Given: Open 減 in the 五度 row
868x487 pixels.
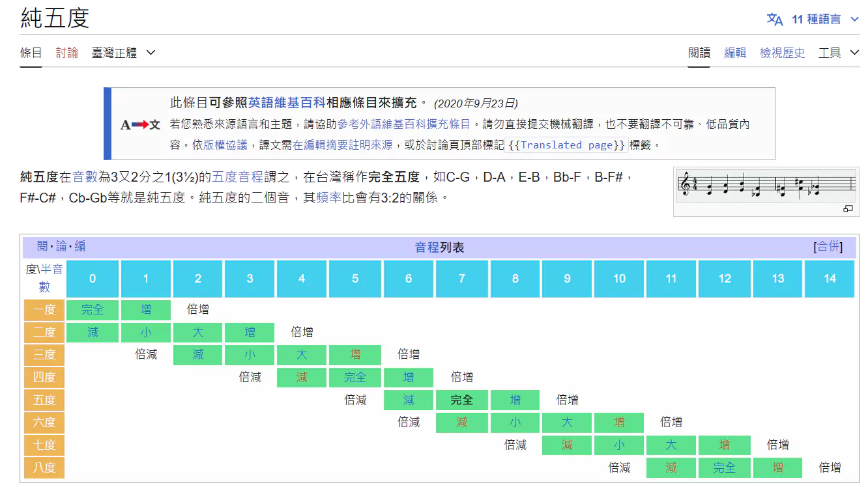Looking at the screenshot, I should [x=409, y=400].
